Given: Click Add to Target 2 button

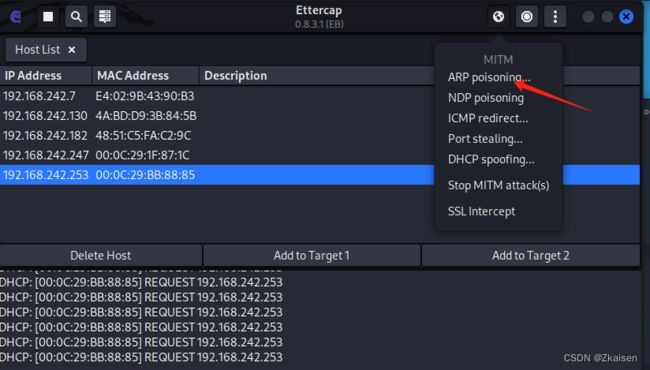Looking at the screenshot, I should pyautogui.click(x=531, y=256).
